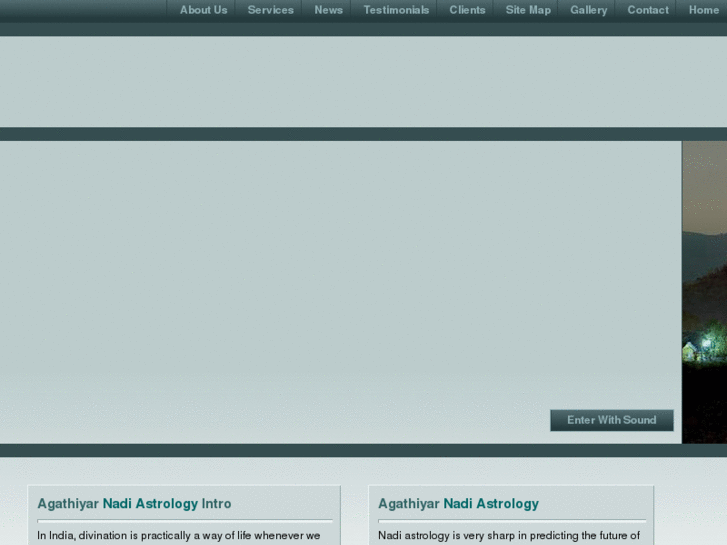Select the right-hand Agathiyar Nadi Astrology heading

[458, 504]
